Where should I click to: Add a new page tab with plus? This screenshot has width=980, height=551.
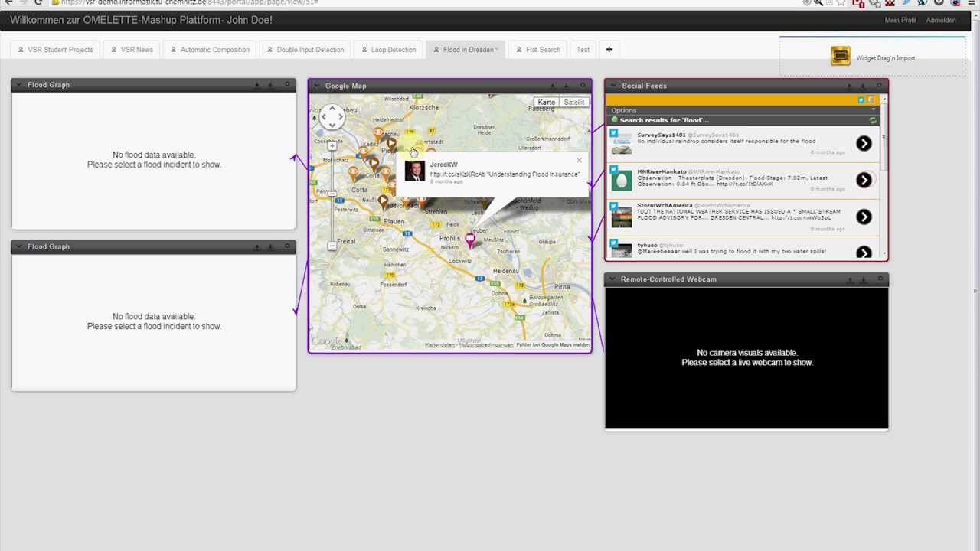click(609, 50)
